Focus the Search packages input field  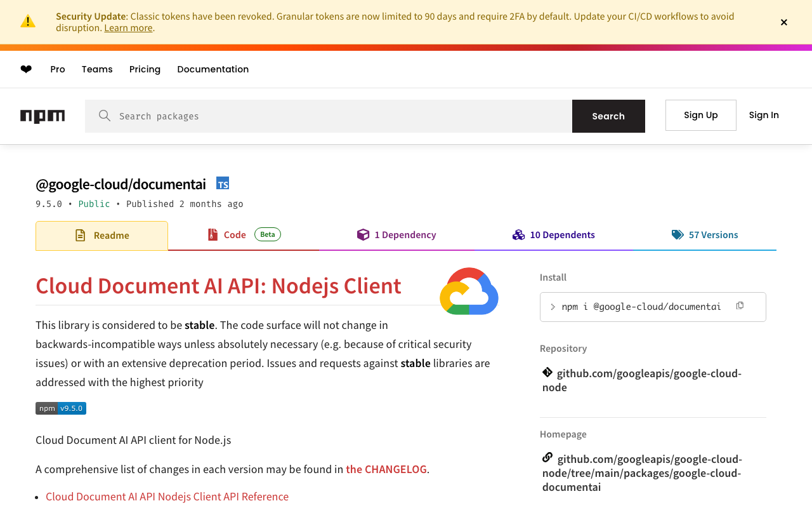329,116
